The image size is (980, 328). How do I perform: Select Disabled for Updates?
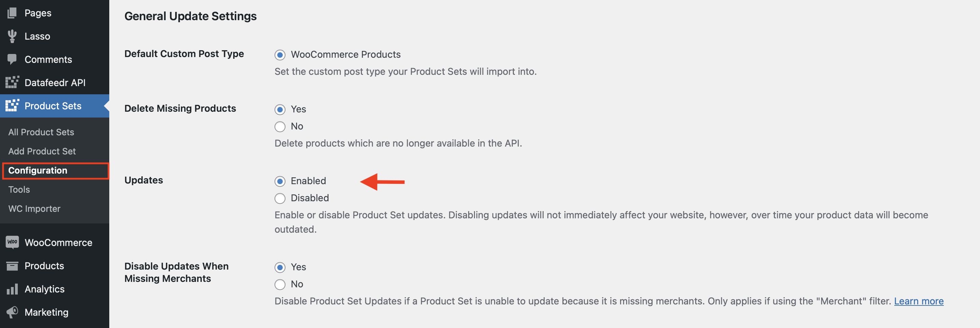coord(280,198)
